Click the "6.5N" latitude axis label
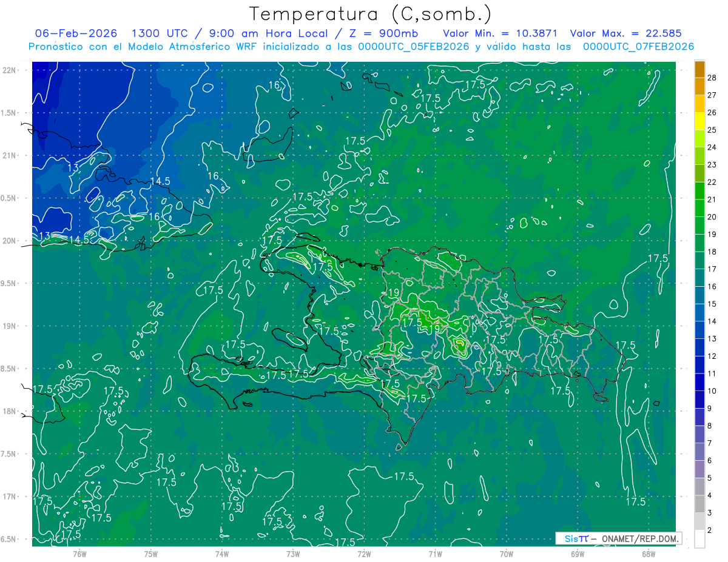 (x=9, y=539)
